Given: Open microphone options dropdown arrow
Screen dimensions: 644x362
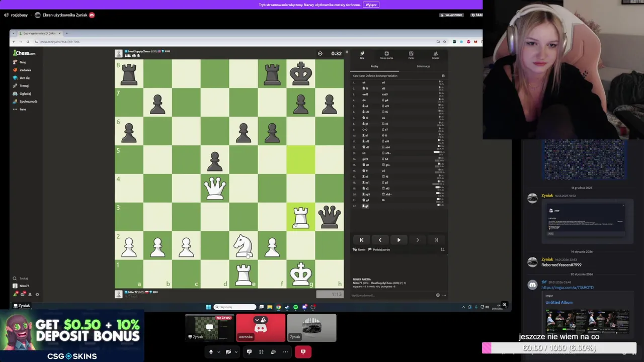Looking at the screenshot, I should (x=218, y=351).
